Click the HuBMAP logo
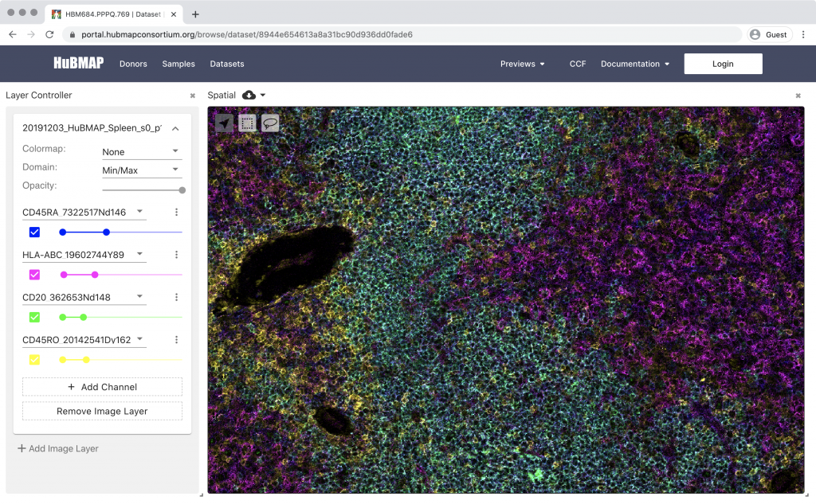 pos(78,63)
